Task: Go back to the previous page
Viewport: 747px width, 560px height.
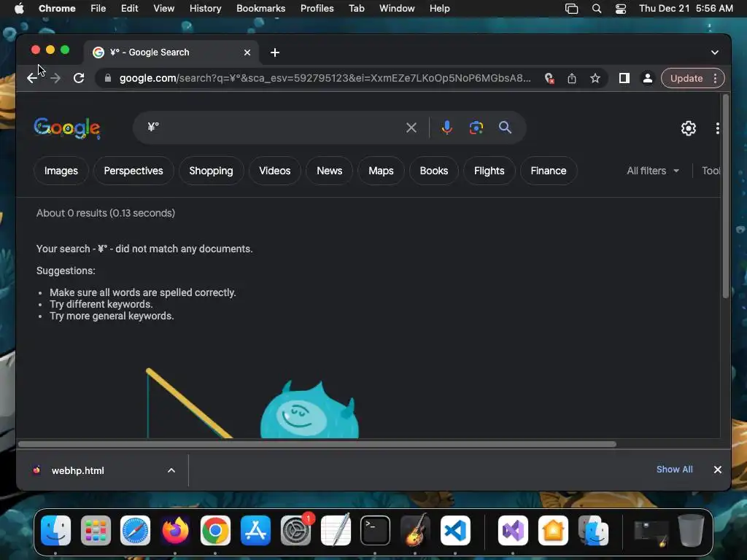Action: click(32, 78)
